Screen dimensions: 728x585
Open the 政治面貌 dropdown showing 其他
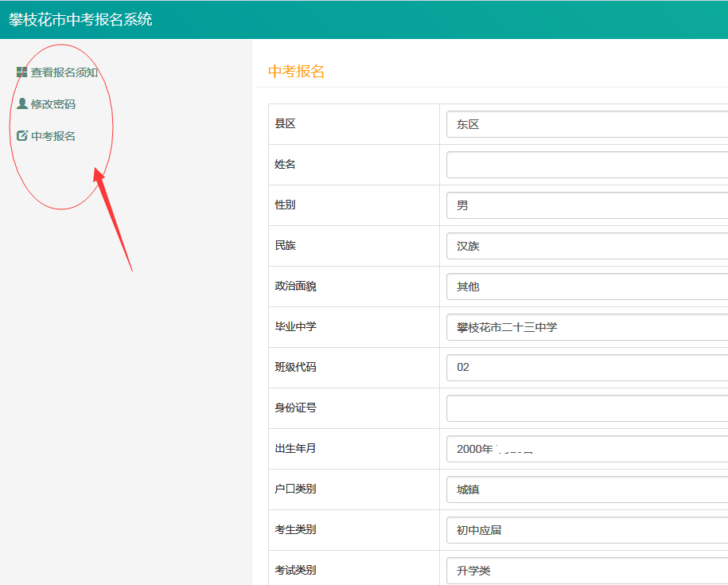coord(586,287)
